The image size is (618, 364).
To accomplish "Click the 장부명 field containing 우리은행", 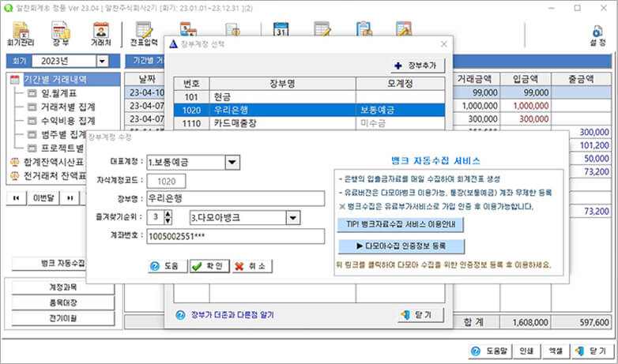I will click(x=236, y=198).
